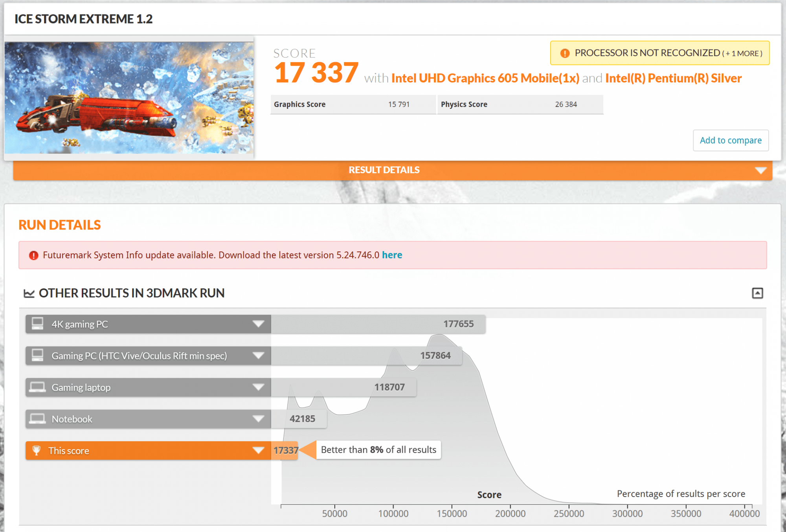Click the red alert icon in SystemInfo notice
The height and width of the screenshot is (532, 786).
click(x=34, y=255)
